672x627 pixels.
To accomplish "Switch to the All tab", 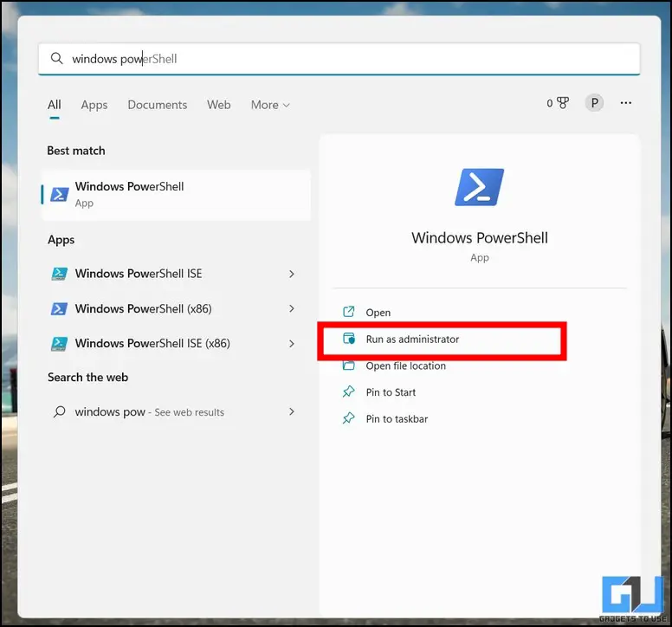I will click(55, 105).
